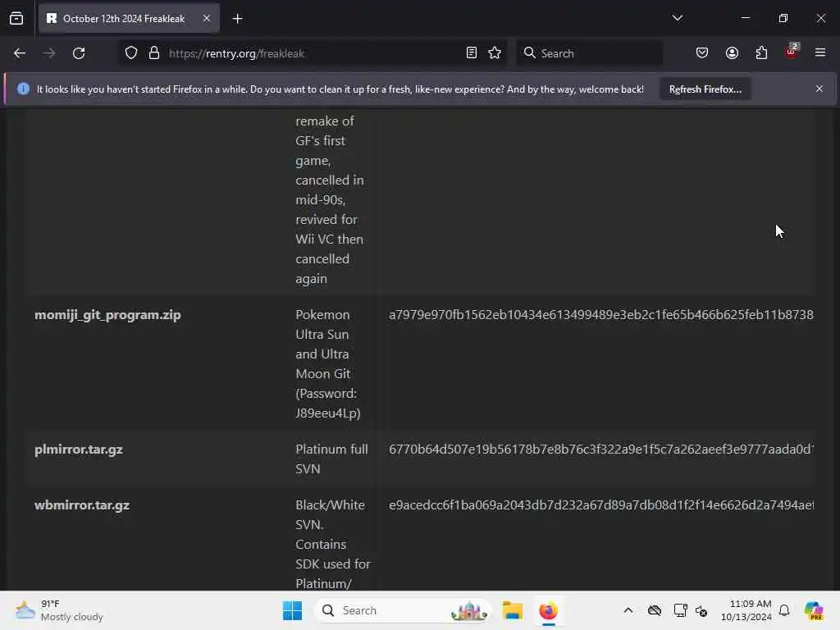Close the October 12th 2024 Freakleak tab
This screenshot has height=630, width=840.
[206, 19]
